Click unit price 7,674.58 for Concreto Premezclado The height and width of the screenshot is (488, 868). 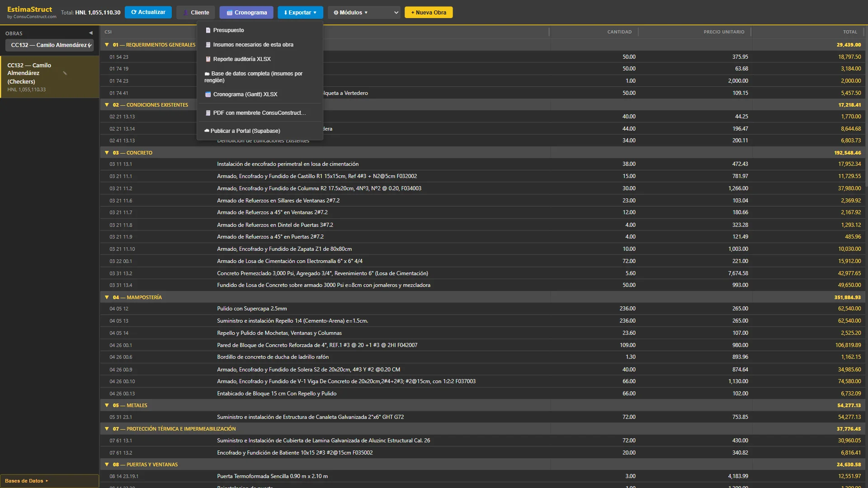point(738,273)
